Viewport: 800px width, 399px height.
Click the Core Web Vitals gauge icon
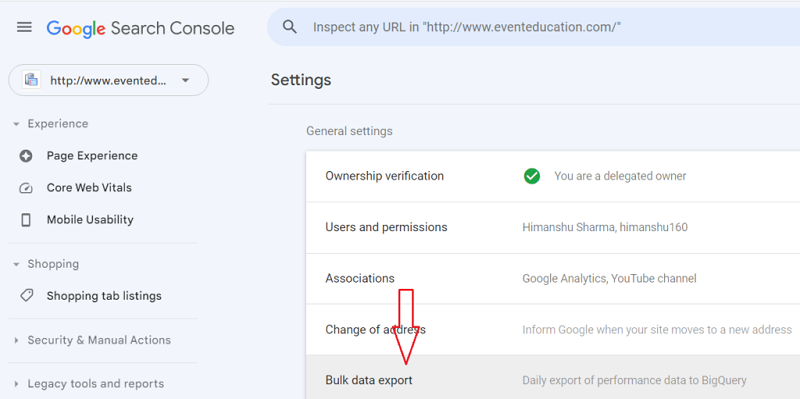click(26, 188)
